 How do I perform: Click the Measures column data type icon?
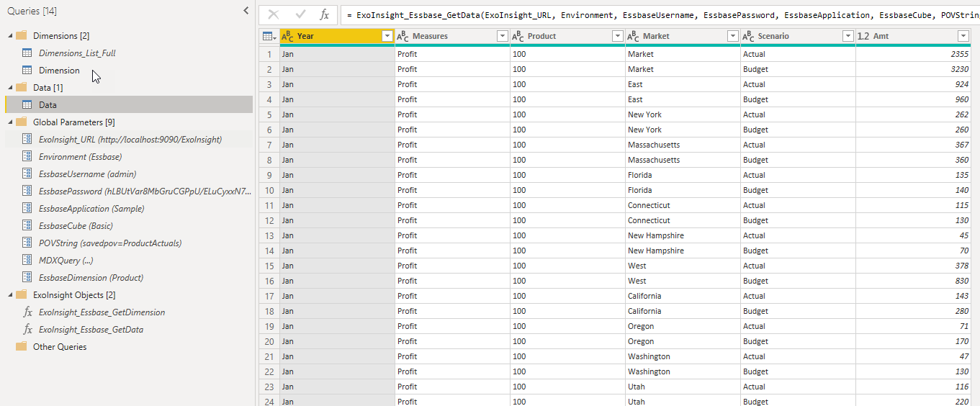403,36
